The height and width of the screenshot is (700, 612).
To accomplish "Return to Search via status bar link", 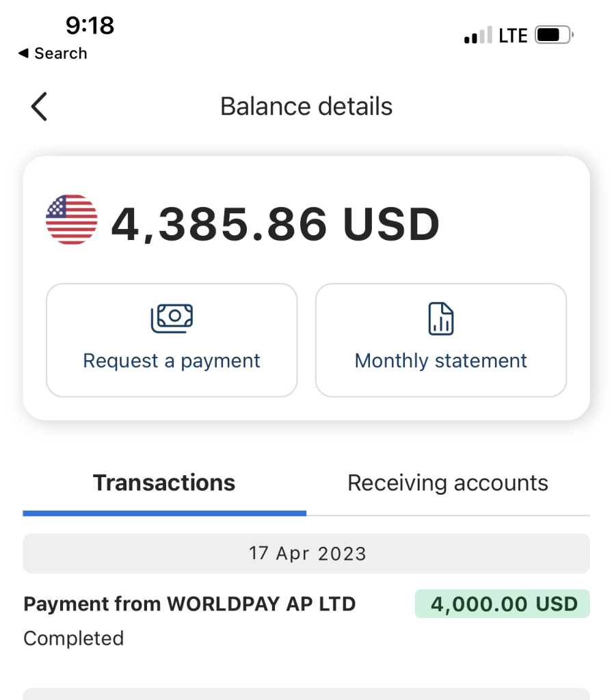I will point(53,53).
